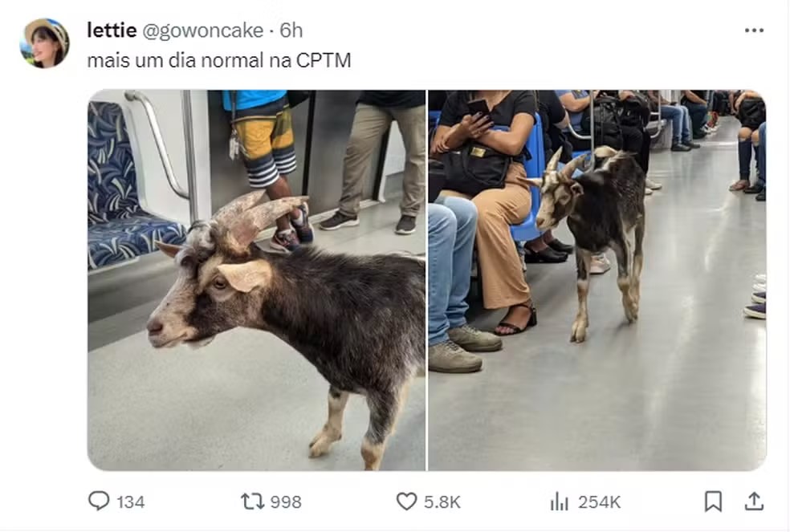Screen dimensions: 790x532
Task: Open the display name lettie
Action: 112,30
